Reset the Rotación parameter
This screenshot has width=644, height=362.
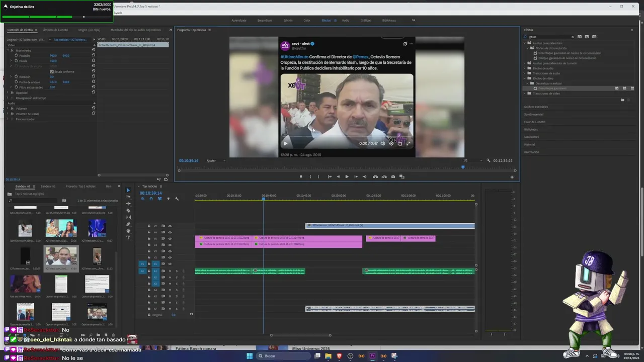click(x=93, y=76)
